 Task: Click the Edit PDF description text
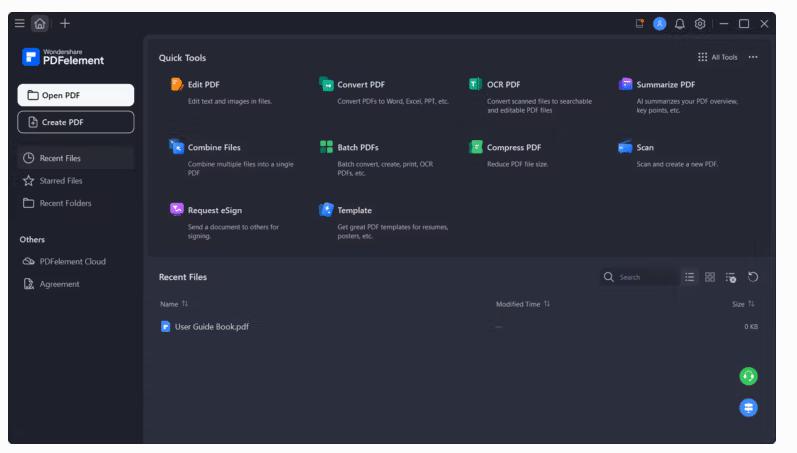coord(230,101)
